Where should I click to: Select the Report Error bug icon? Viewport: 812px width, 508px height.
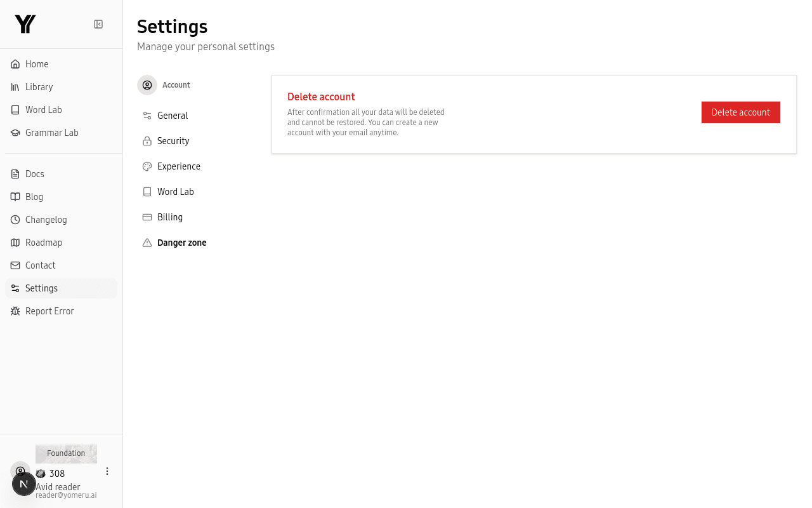(15, 311)
